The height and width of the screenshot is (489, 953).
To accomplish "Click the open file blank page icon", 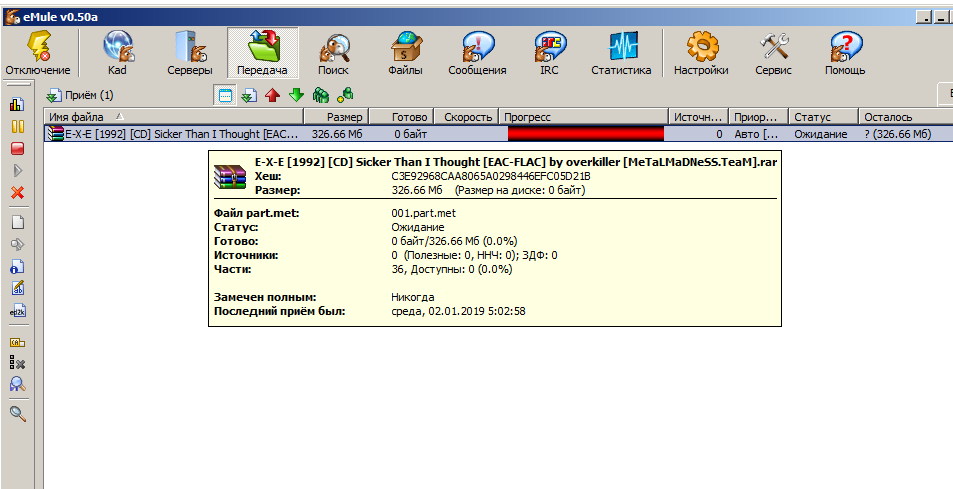I will 18,222.
